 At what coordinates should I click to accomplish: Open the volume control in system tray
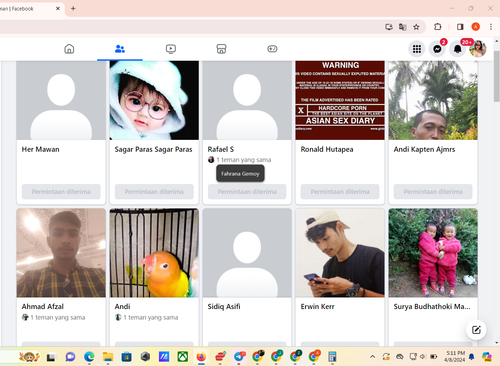pyautogui.click(x=423, y=357)
